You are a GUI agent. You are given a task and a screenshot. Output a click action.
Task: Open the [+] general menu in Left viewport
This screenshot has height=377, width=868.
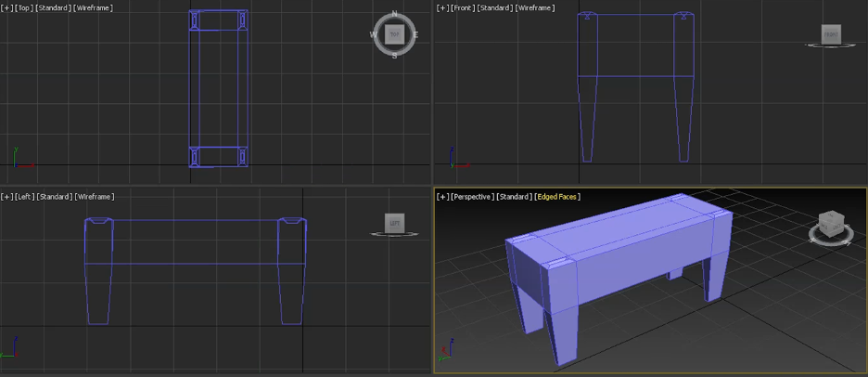(7, 197)
